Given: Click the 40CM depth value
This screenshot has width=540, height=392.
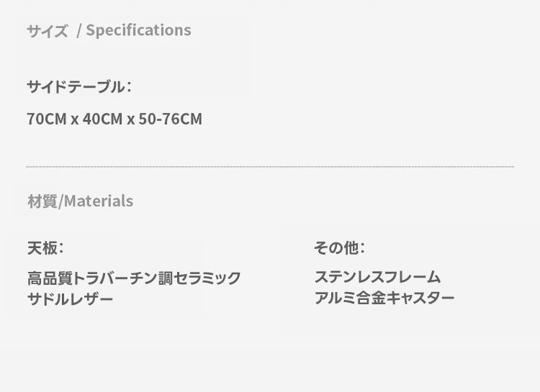Looking at the screenshot, I should point(102,119).
